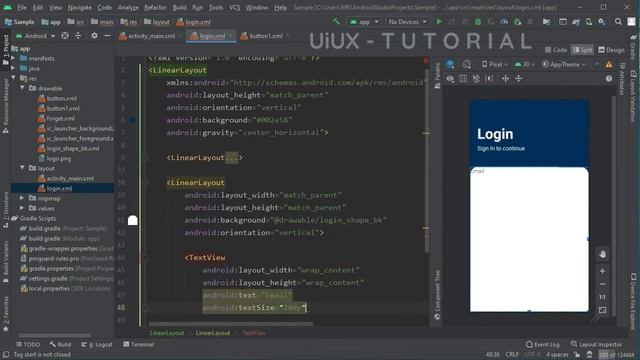Click the Default Margins icon
The image size is (640, 360).
489,78
